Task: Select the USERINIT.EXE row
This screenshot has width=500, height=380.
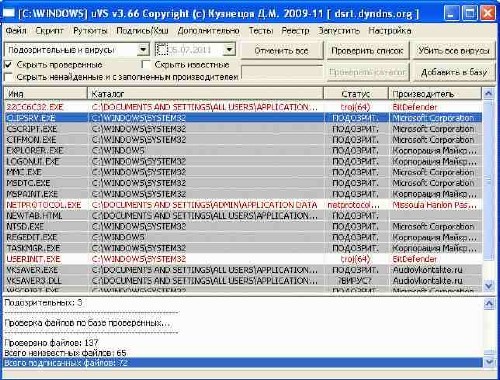Action: pyautogui.click(x=243, y=259)
